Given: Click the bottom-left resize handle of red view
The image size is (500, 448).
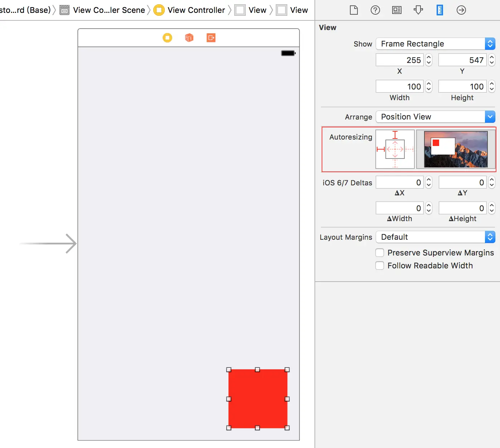Looking at the screenshot, I should point(229,428).
